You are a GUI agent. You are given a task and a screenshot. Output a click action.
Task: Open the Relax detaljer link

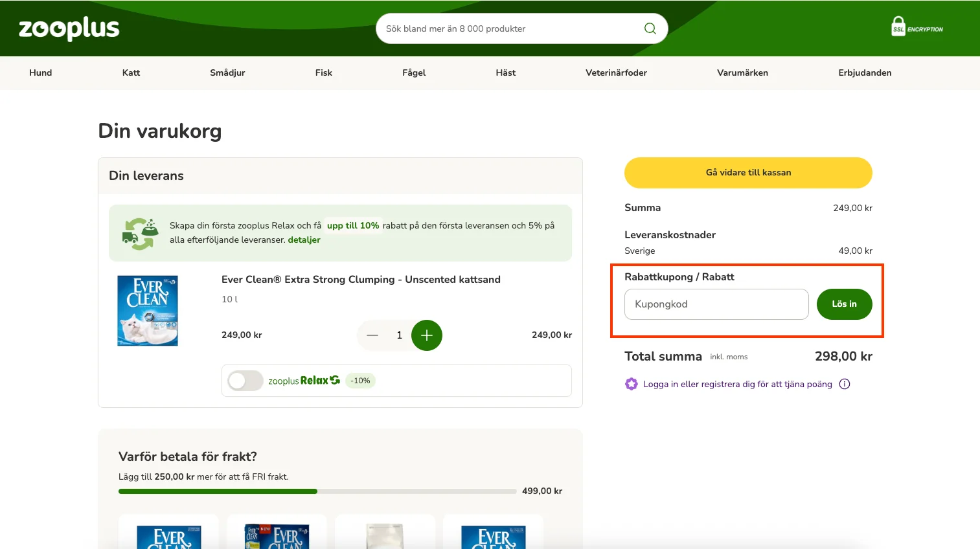[x=304, y=240]
